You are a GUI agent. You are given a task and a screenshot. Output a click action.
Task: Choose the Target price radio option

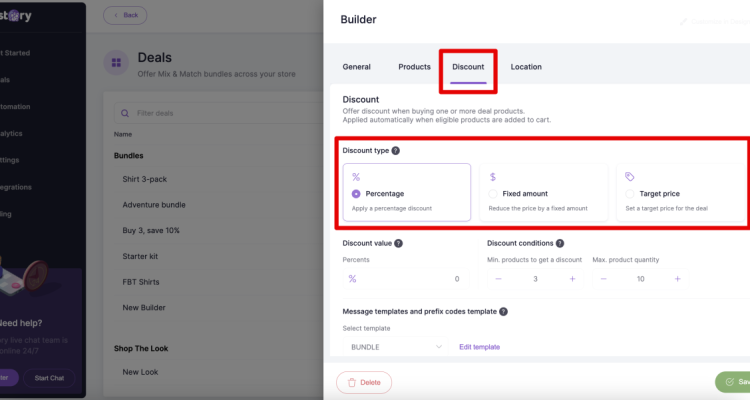(x=630, y=193)
